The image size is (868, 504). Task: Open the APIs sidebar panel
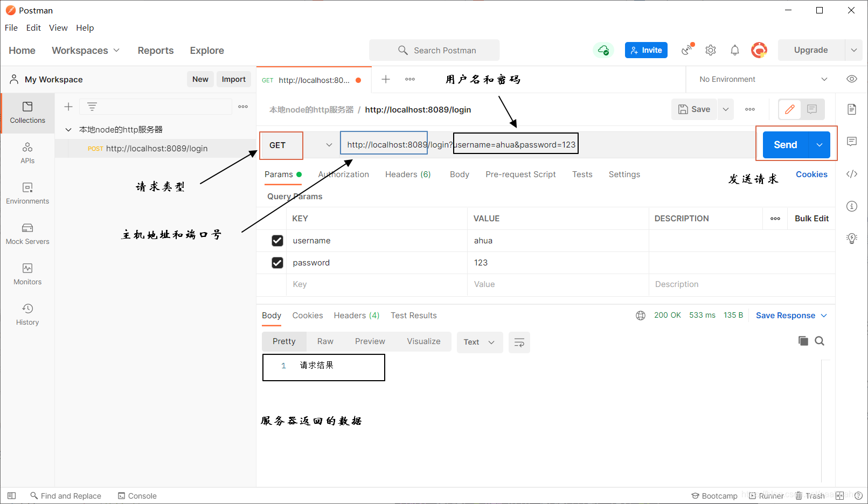point(27,152)
